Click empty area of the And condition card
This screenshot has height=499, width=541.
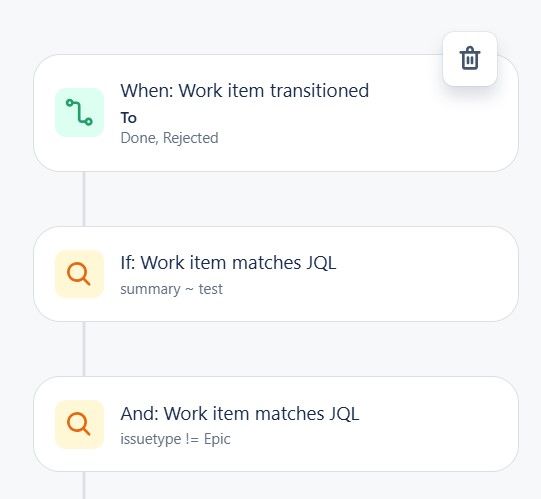431,424
